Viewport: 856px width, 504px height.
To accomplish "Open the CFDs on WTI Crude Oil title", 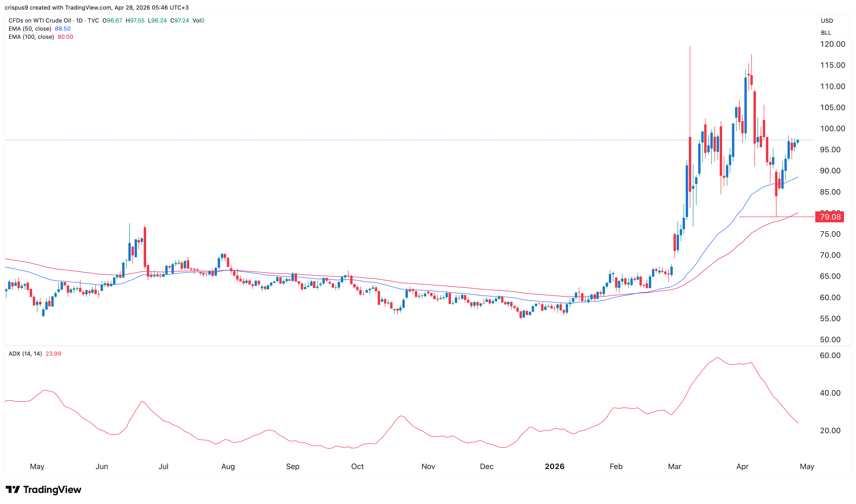I will (40, 20).
